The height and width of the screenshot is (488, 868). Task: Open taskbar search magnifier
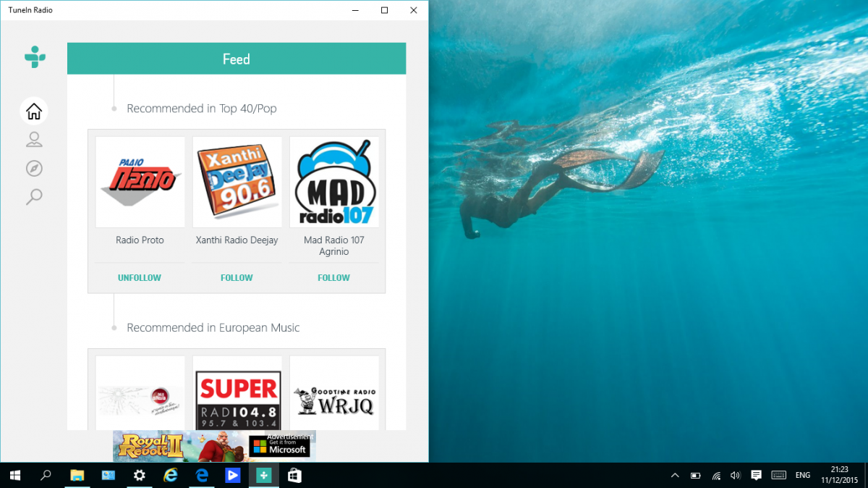pyautogui.click(x=46, y=476)
